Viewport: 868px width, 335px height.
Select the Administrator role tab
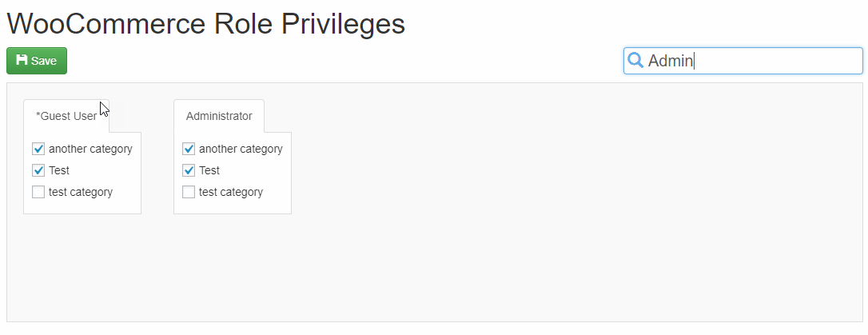[219, 116]
